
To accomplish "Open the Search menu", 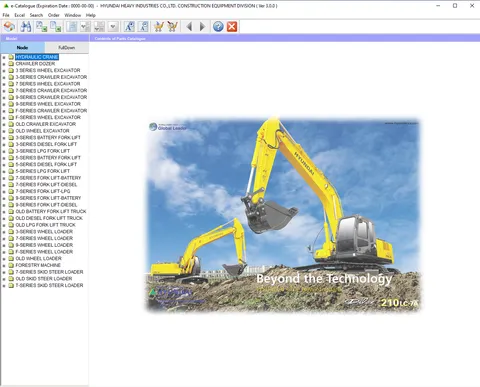I will 36,15.
